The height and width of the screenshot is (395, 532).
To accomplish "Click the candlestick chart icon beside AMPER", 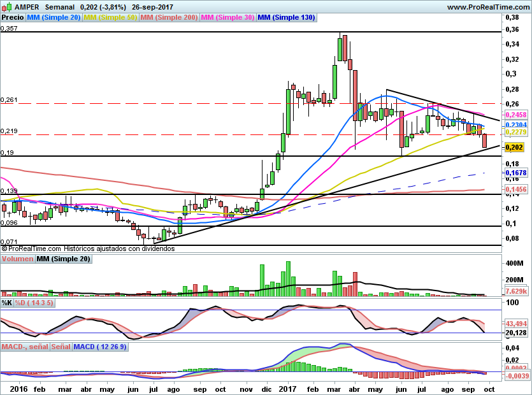I will (x=7, y=7).
